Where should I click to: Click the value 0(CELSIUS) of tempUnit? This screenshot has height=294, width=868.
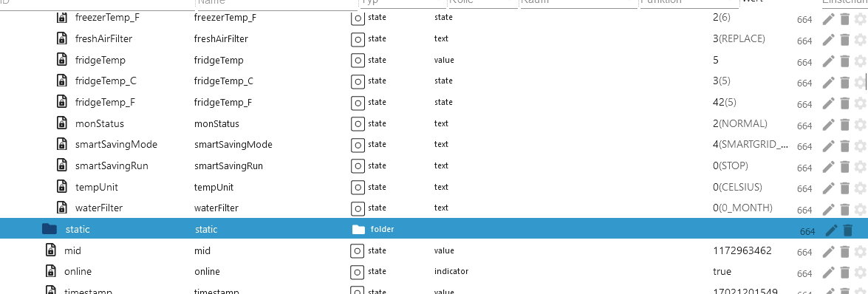[x=738, y=187]
